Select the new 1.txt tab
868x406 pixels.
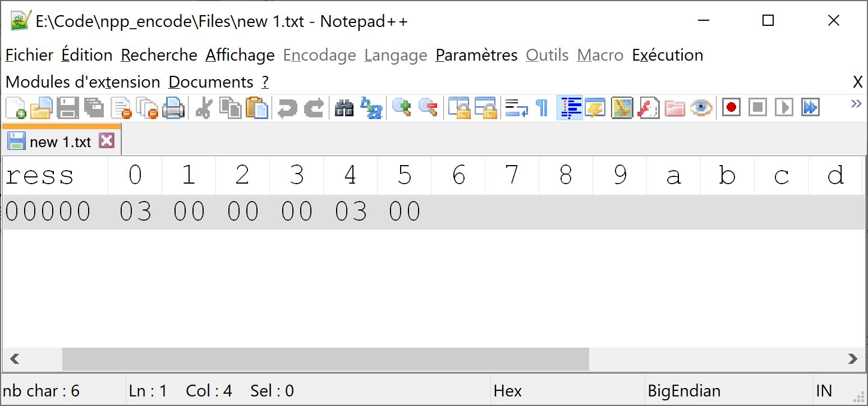[x=59, y=141]
